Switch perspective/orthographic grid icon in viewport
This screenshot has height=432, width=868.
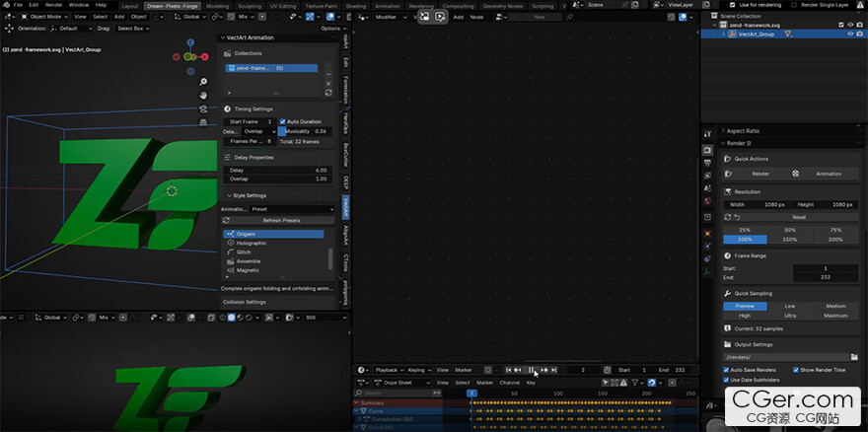(x=204, y=122)
